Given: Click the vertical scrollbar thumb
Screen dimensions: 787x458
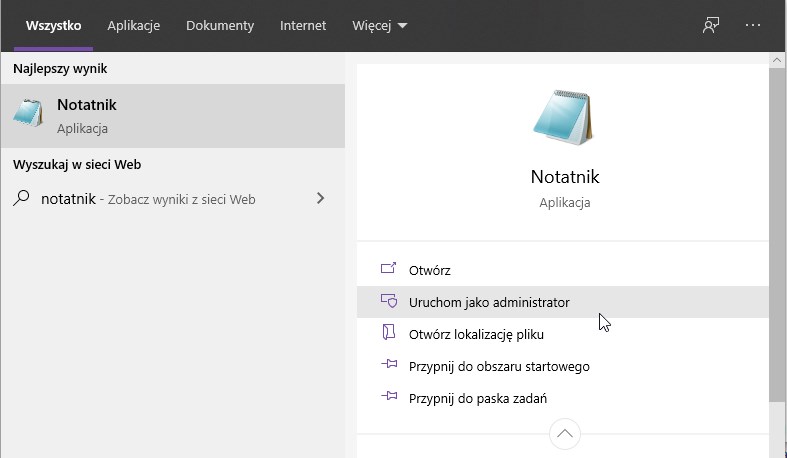Looking at the screenshot, I should tap(776, 234).
